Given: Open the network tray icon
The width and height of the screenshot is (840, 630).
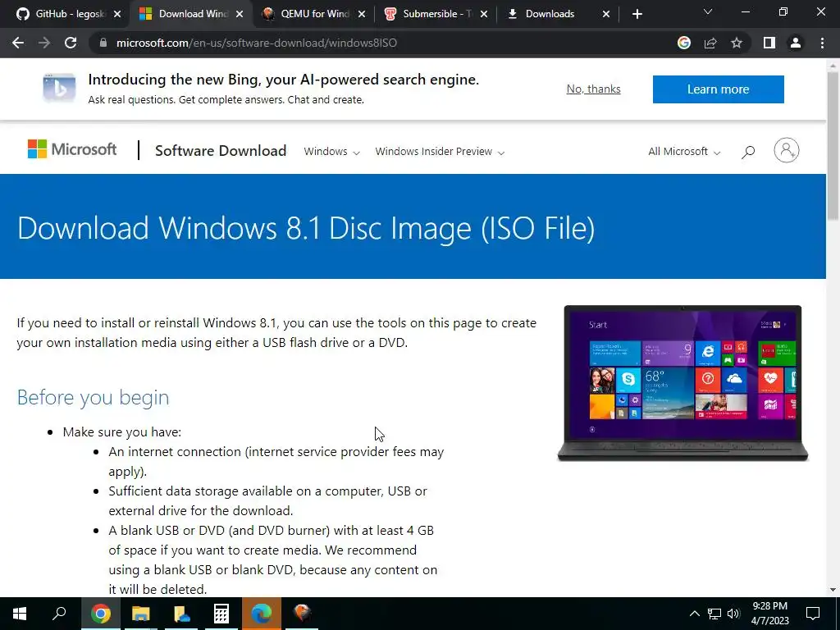Looking at the screenshot, I should coord(714,614).
